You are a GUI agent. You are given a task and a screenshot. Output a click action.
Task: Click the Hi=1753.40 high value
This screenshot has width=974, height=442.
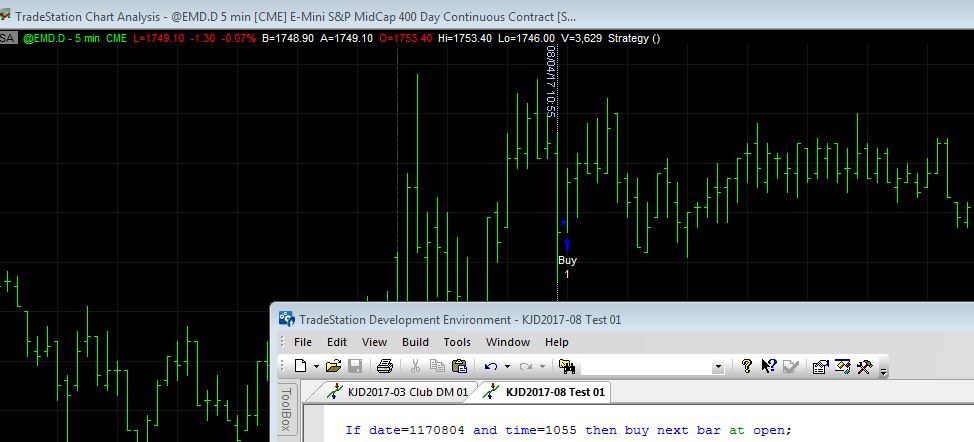pyautogui.click(x=465, y=38)
